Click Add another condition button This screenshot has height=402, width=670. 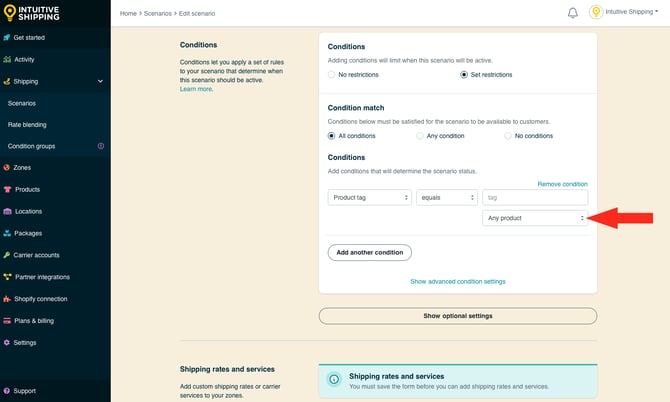coord(369,252)
